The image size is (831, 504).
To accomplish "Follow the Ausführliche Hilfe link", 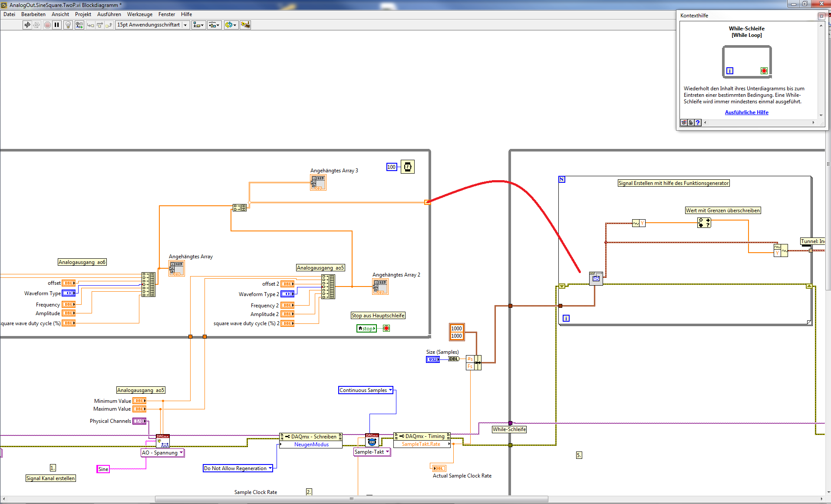I will point(746,112).
